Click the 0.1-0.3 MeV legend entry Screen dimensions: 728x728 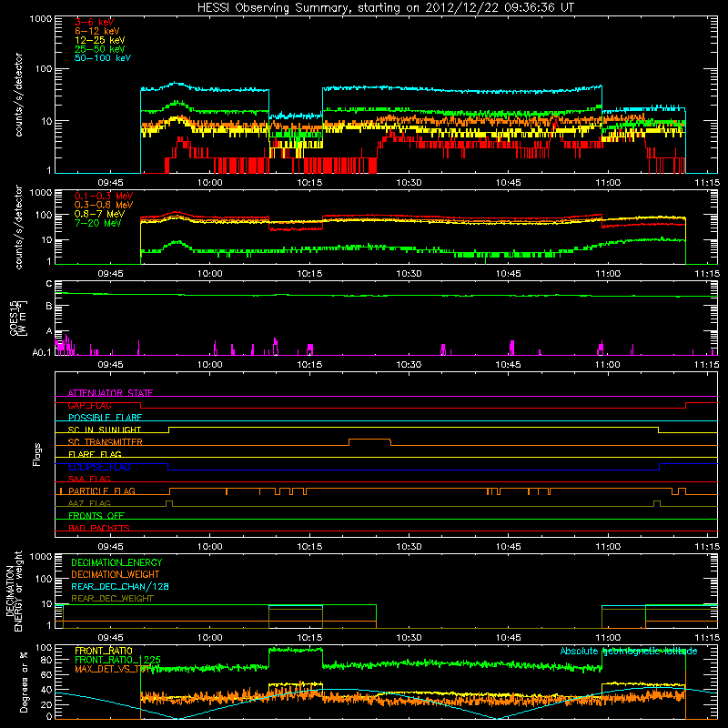click(x=104, y=196)
